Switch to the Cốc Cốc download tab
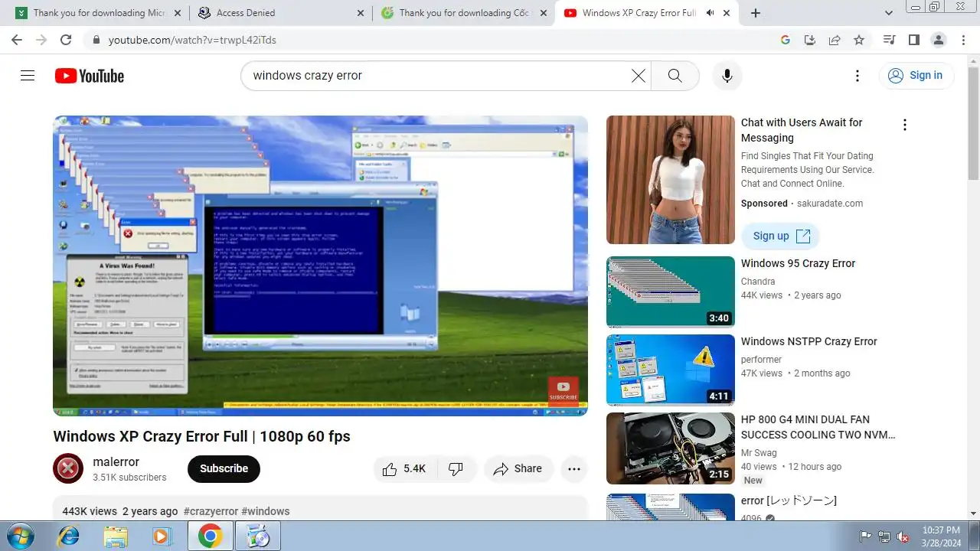This screenshot has height=551, width=980. coord(463,13)
